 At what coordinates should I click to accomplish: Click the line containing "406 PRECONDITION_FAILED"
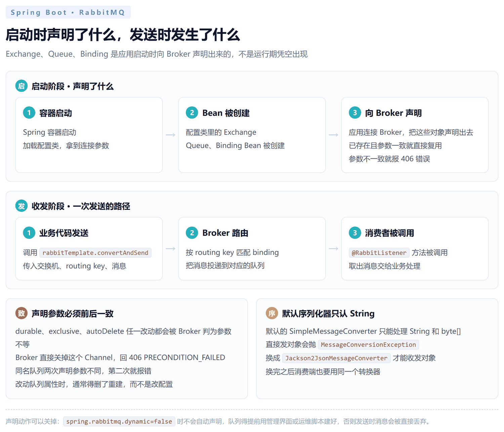pos(120,357)
